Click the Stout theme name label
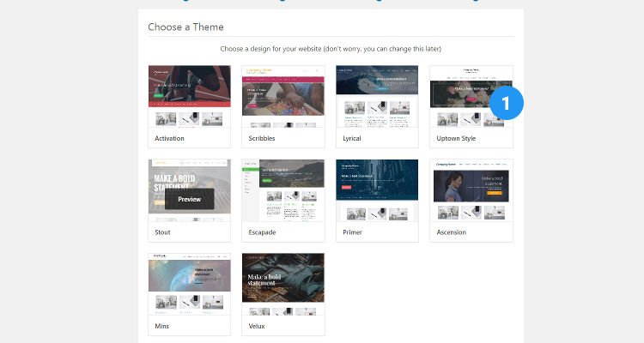 162,232
